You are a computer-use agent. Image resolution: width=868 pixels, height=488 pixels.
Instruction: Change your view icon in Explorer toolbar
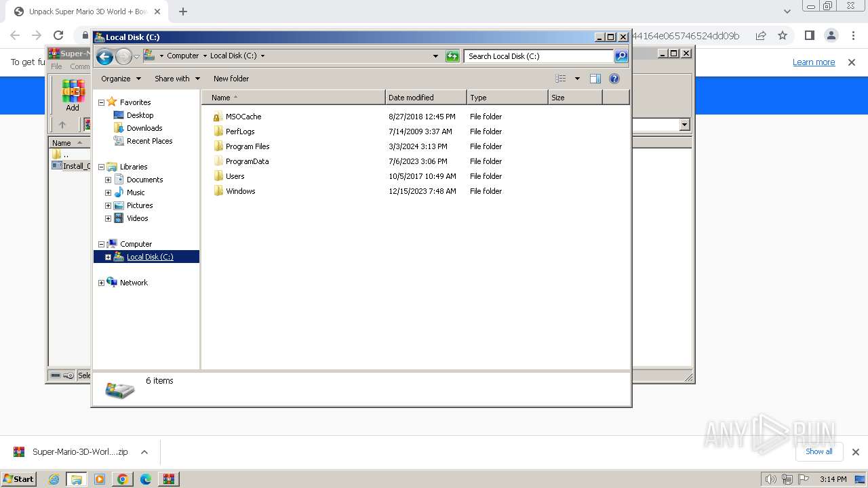pyautogui.click(x=561, y=79)
